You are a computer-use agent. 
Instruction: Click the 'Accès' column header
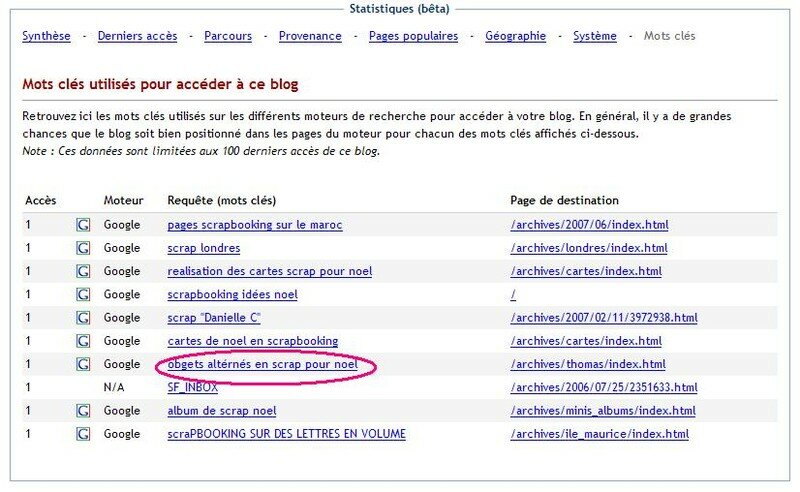tap(40, 201)
